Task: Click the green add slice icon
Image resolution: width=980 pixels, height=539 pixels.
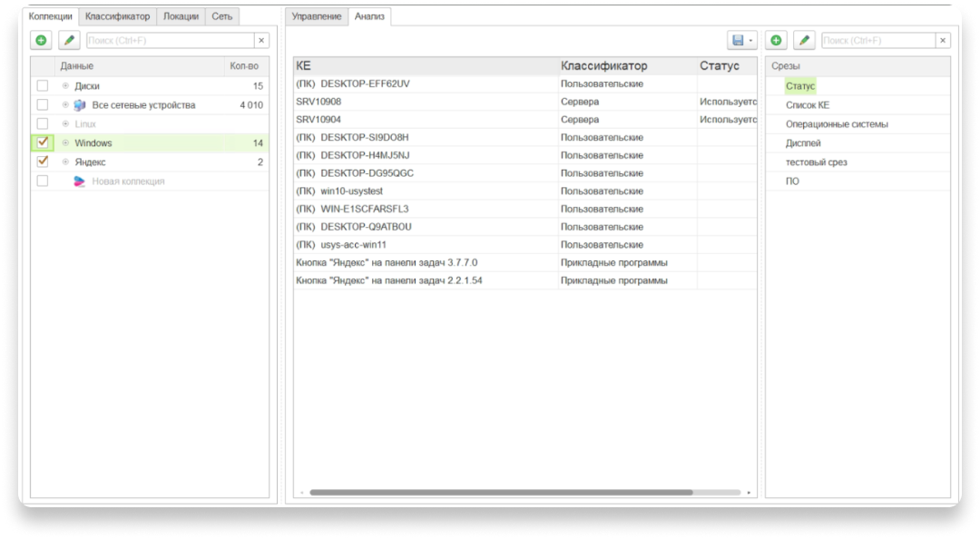Action: 776,40
